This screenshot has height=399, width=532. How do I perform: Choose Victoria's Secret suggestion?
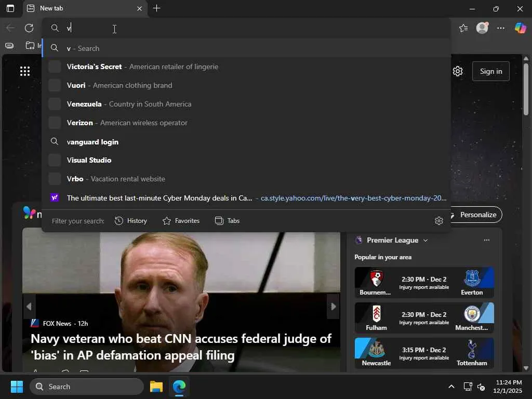point(246,67)
